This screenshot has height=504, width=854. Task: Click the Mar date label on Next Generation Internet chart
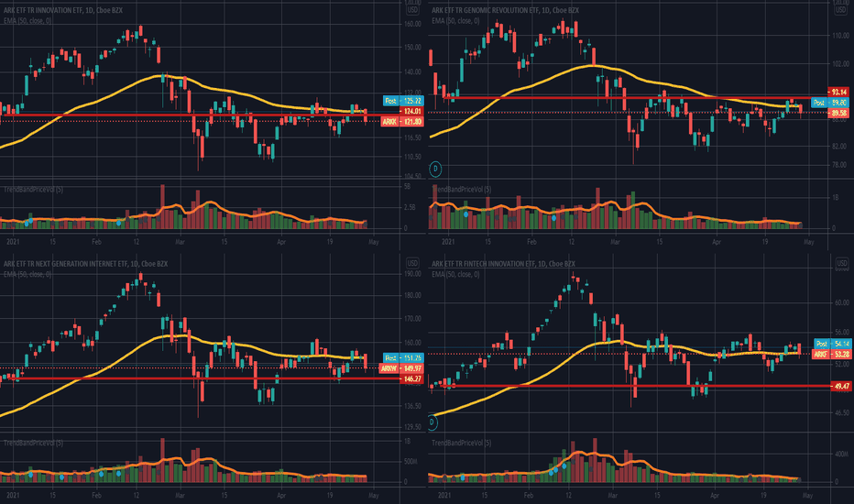pyautogui.click(x=180, y=496)
